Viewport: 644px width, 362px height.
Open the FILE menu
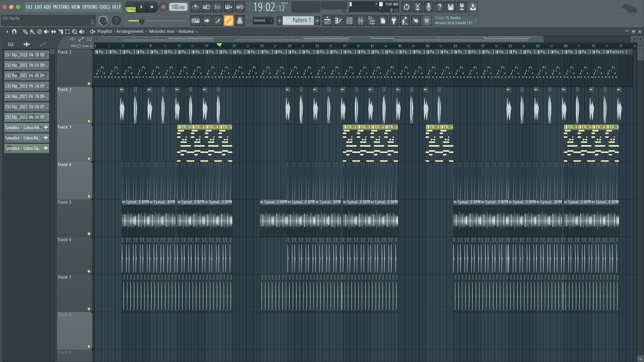29,7
